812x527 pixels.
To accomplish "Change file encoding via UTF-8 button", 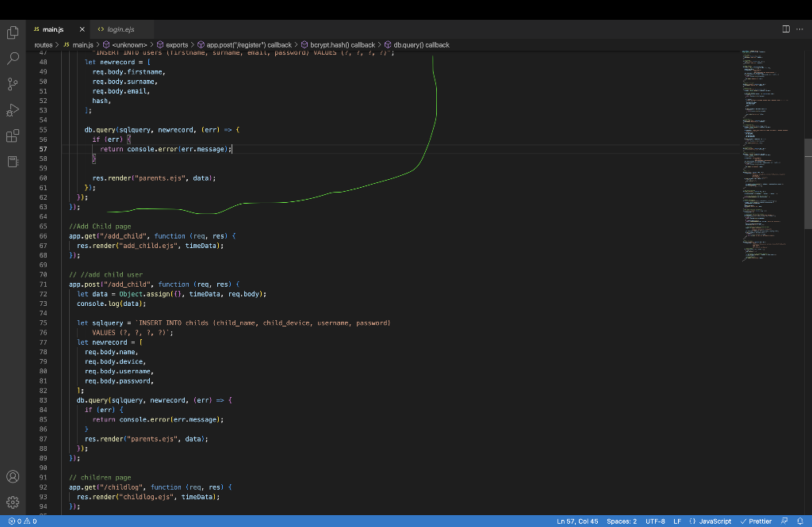I will point(655,521).
